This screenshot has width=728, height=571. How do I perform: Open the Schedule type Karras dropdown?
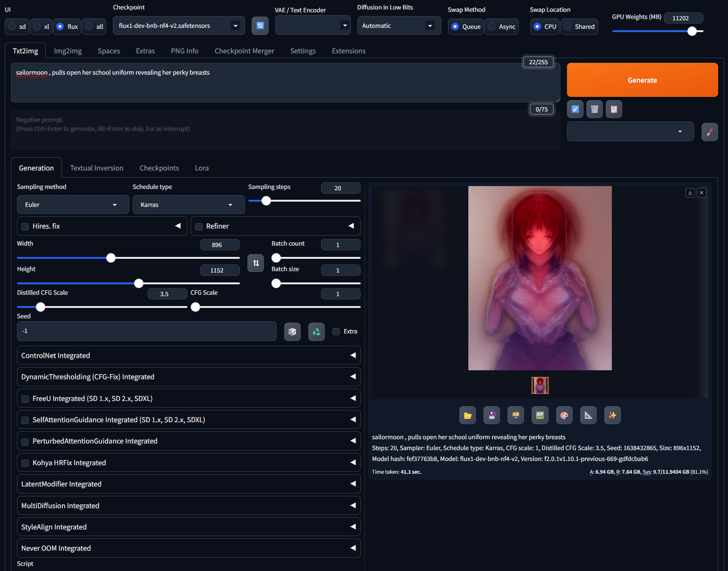(188, 205)
